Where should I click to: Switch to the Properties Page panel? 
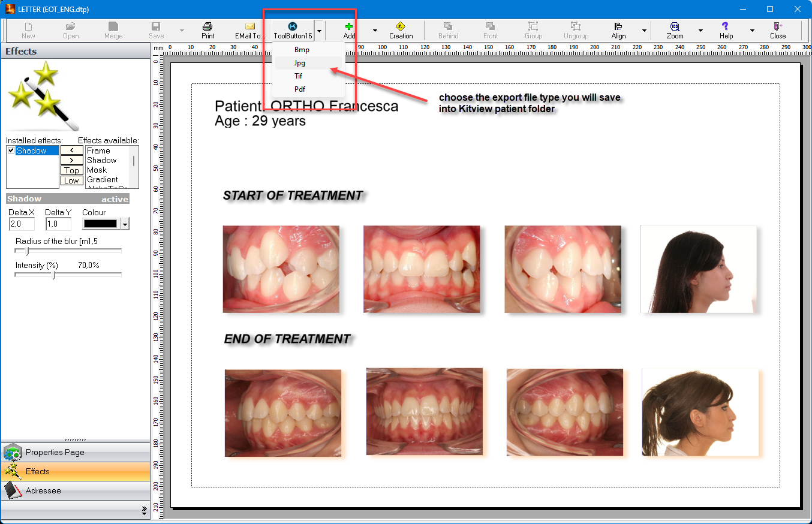point(55,452)
